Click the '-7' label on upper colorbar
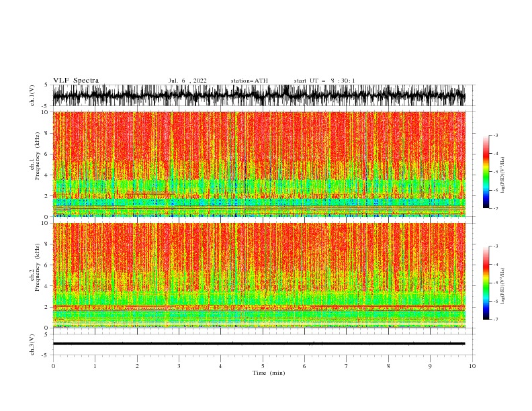 coord(494,208)
